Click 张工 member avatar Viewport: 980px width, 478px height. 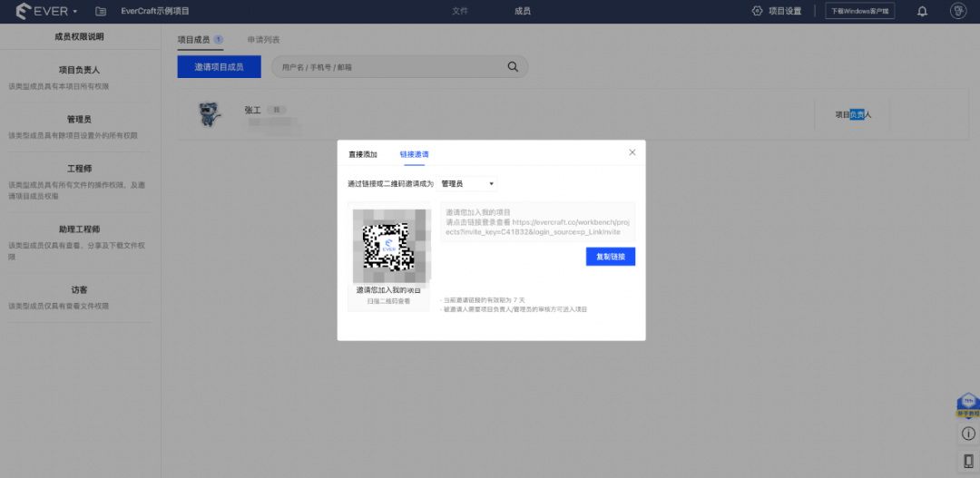(x=210, y=114)
